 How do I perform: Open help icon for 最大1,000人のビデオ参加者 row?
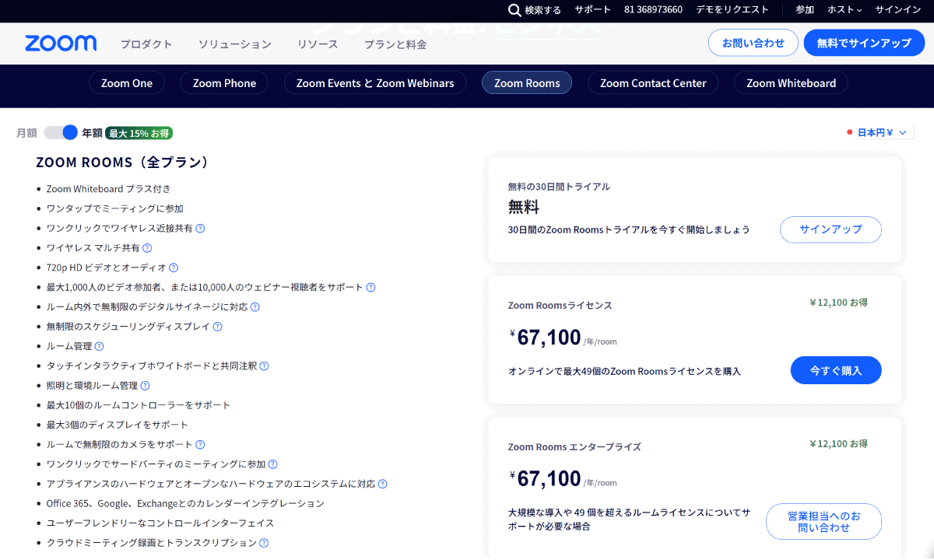coord(370,287)
